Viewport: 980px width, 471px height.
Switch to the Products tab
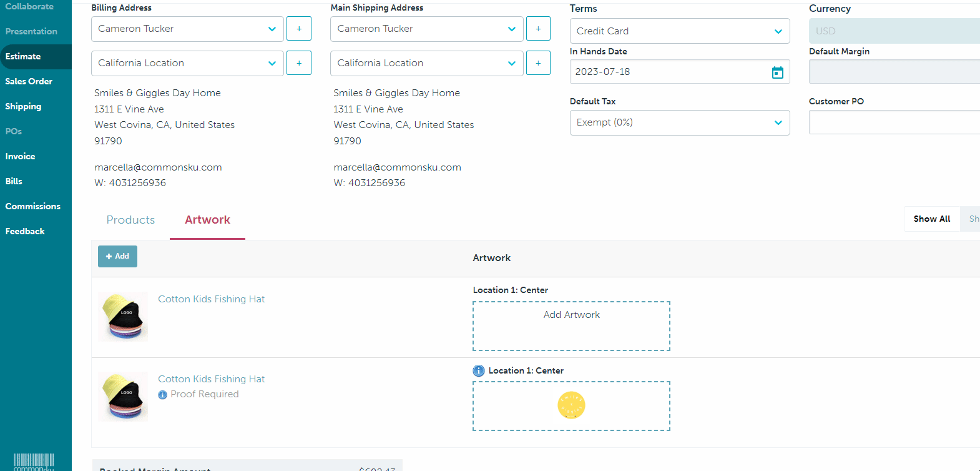pyautogui.click(x=130, y=220)
